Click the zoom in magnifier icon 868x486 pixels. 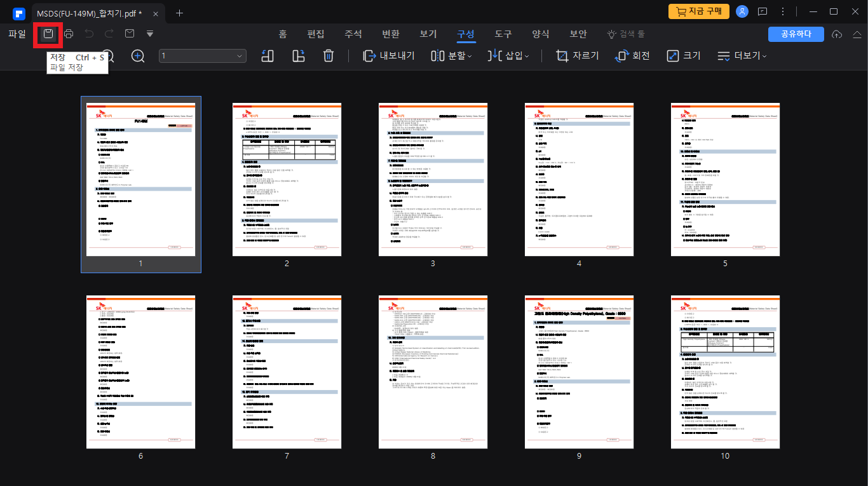coord(138,56)
